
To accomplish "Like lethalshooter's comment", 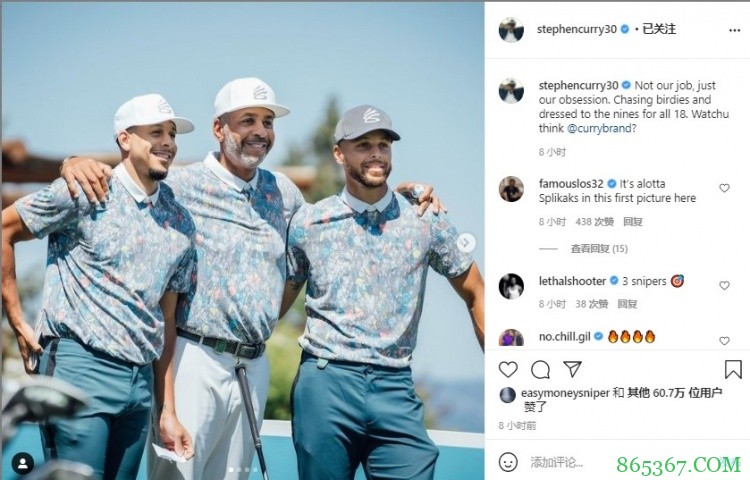I will coord(724,285).
